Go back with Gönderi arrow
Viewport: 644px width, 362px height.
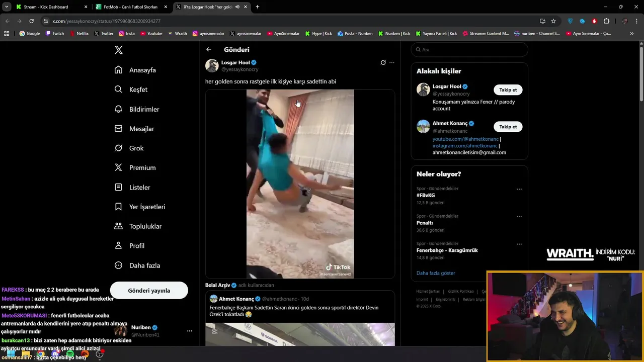209,49
